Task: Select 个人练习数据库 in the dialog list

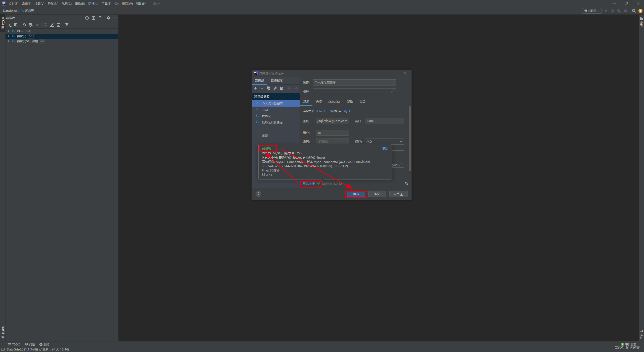Action: 276,103
